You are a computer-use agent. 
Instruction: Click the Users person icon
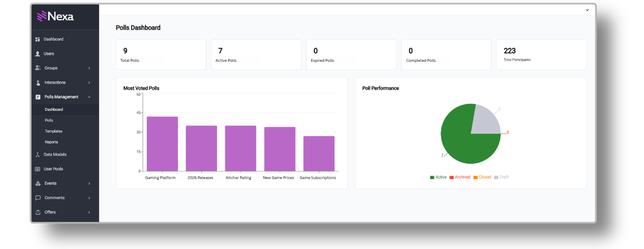pyautogui.click(x=37, y=54)
